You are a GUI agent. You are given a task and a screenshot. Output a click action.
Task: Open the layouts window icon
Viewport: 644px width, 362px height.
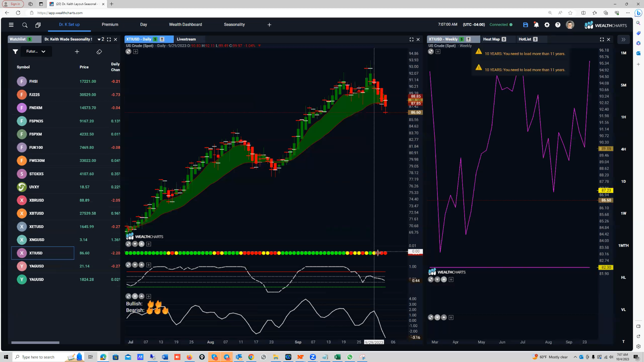coord(38,25)
